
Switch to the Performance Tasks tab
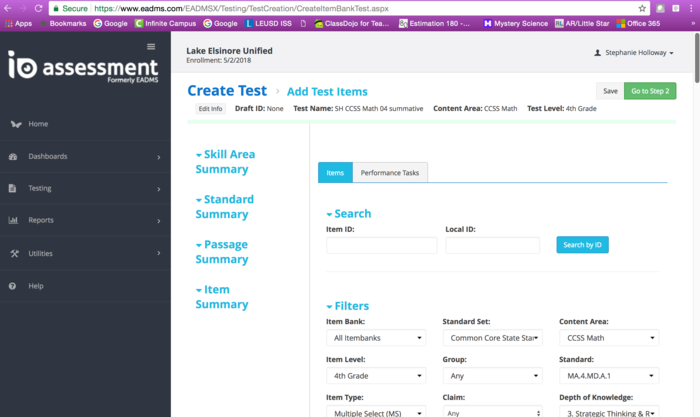point(389,173)
